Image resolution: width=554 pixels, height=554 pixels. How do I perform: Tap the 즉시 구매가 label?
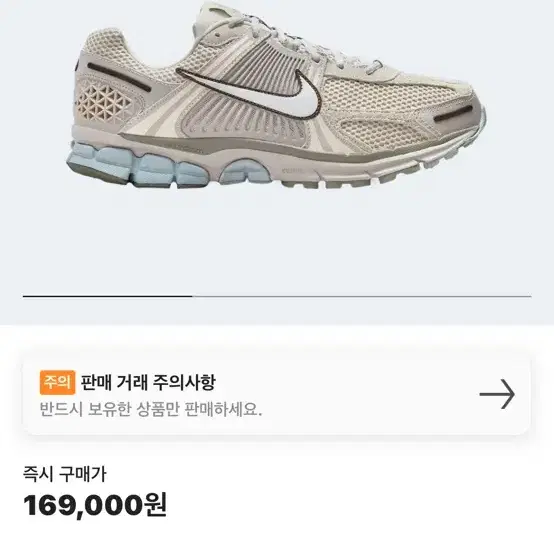point(64,475)
